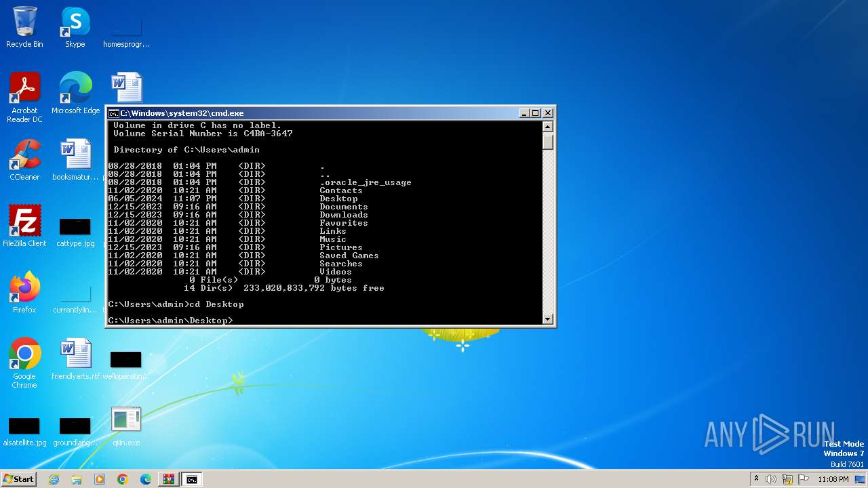Click the 'cd Desktop' command line
Screen dimensions: 868x488
pos(176,304)
